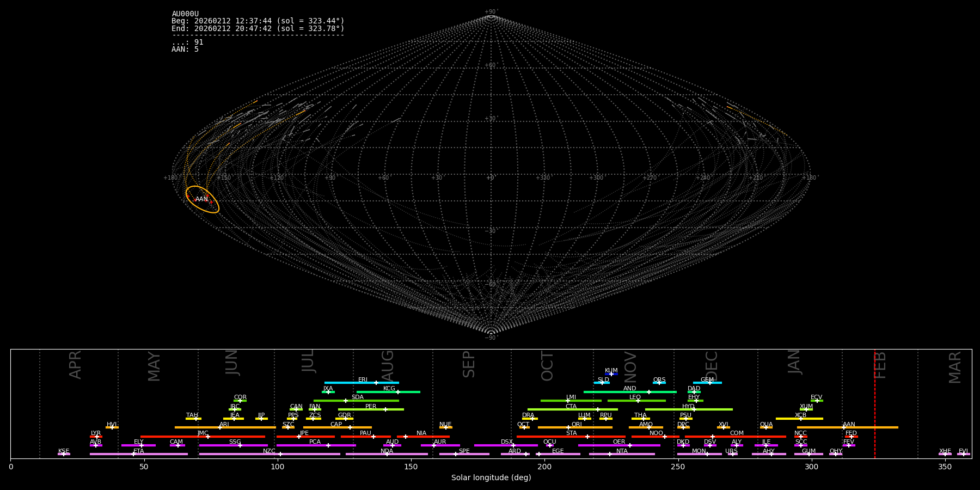Screen dimensions: 980x490
Task: Click the QUA shower label
Action: [767, 425]
